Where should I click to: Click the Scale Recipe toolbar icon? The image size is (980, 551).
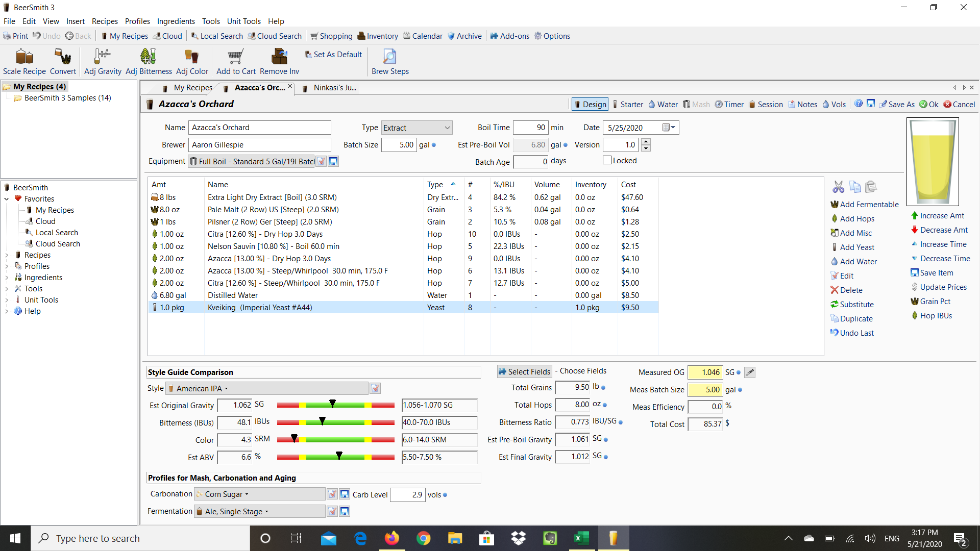24,61
